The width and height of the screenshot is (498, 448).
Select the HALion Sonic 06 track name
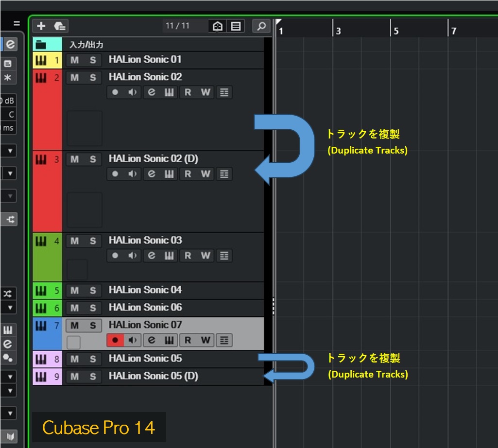point(145,307)
